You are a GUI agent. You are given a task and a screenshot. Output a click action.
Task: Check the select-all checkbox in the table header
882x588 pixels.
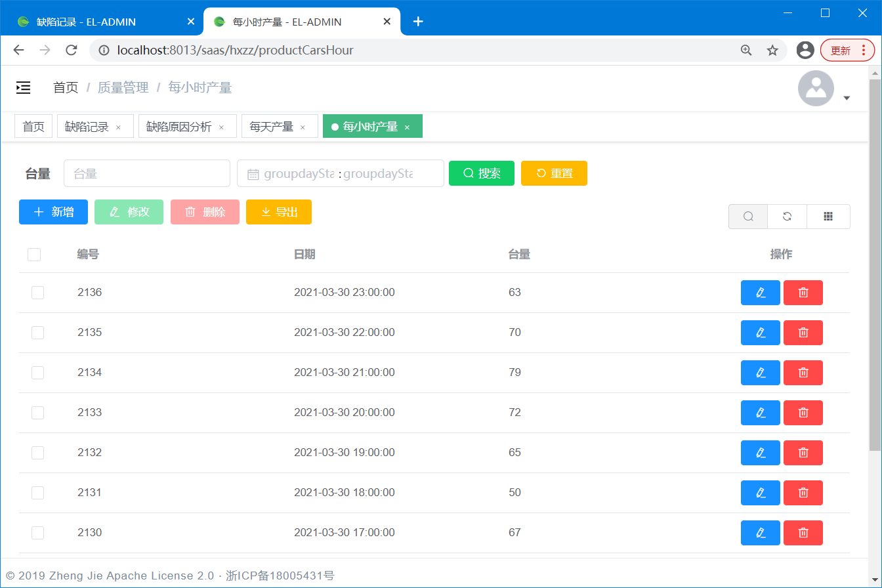[x=34, y=255]
